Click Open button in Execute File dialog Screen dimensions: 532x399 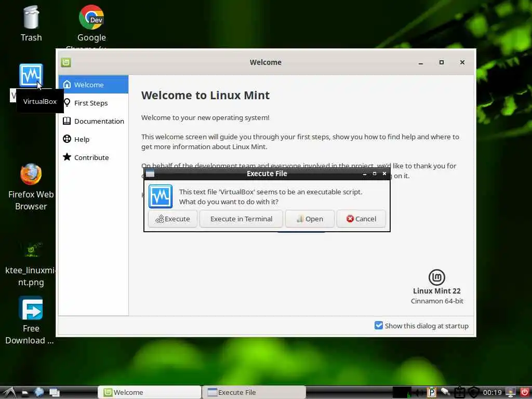[310, 219]
